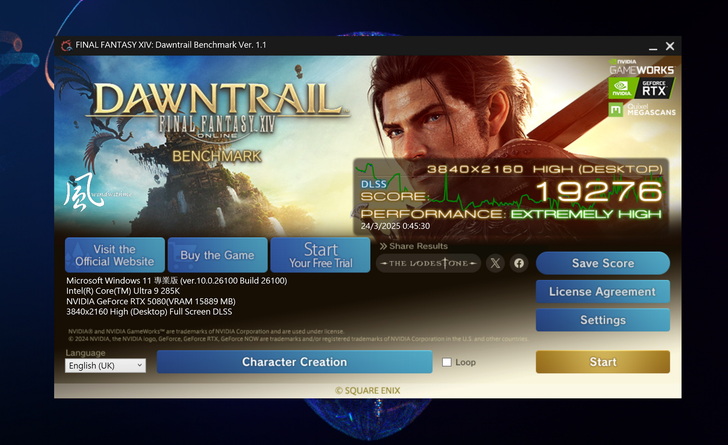Enable the Loop checkbox

pyautogui.click(x=447, y=362)
